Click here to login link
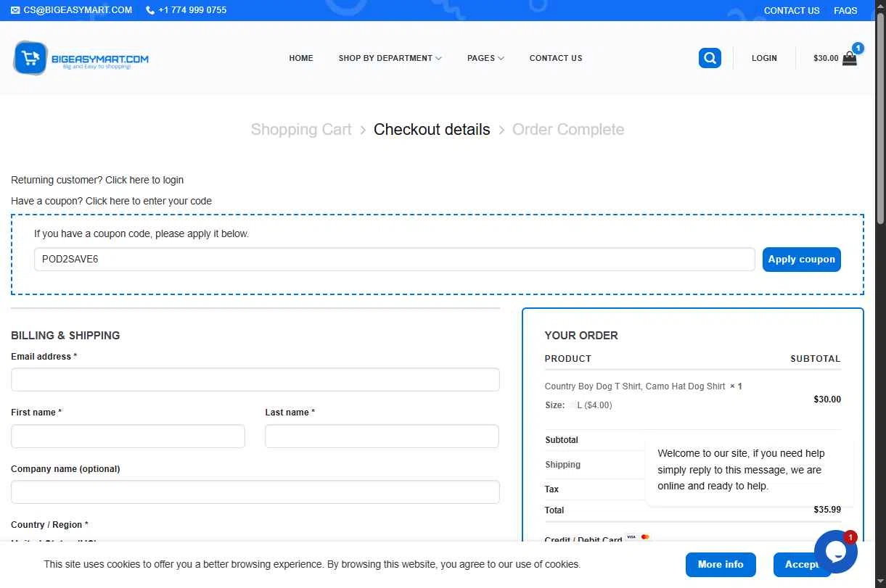The width and height of the screenshot is (886, 588). coord(144,180)
